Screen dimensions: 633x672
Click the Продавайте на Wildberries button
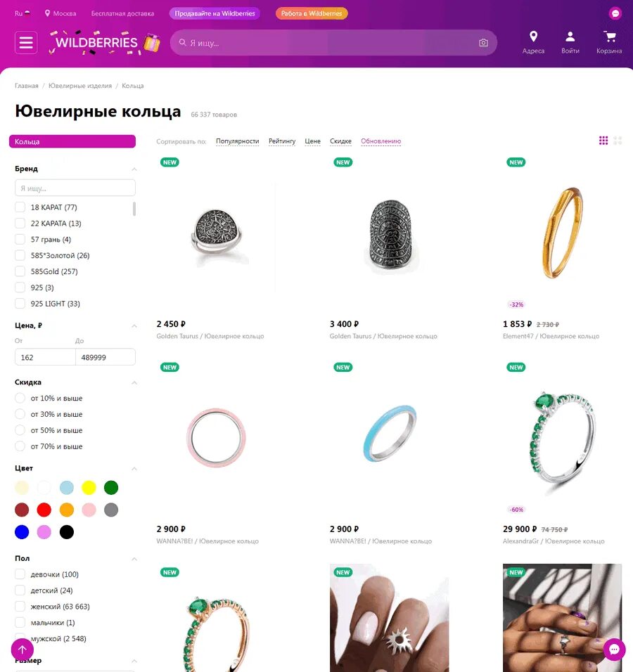click(215, 13)
